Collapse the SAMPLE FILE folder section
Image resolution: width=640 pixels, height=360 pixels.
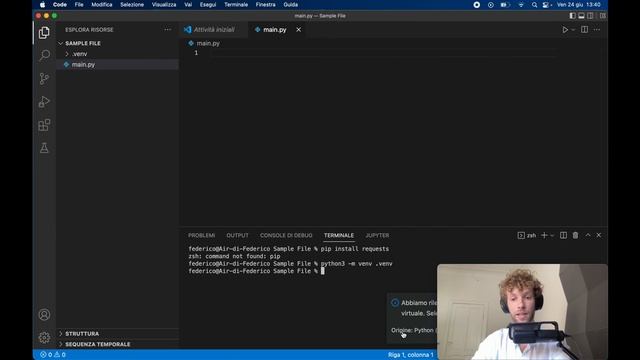(83, 43)
